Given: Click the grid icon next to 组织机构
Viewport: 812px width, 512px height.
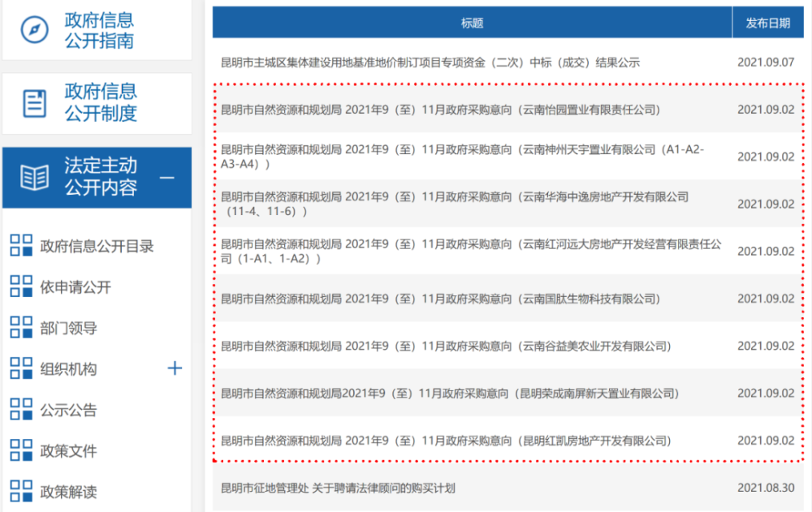Looking at the screenshot, I should coord(21,368).
